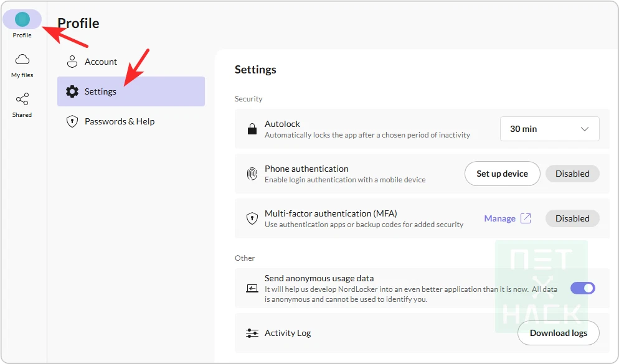
Task: Open the Shared sidebar icon
Action: pyautogui.click(x=22, y=100)
